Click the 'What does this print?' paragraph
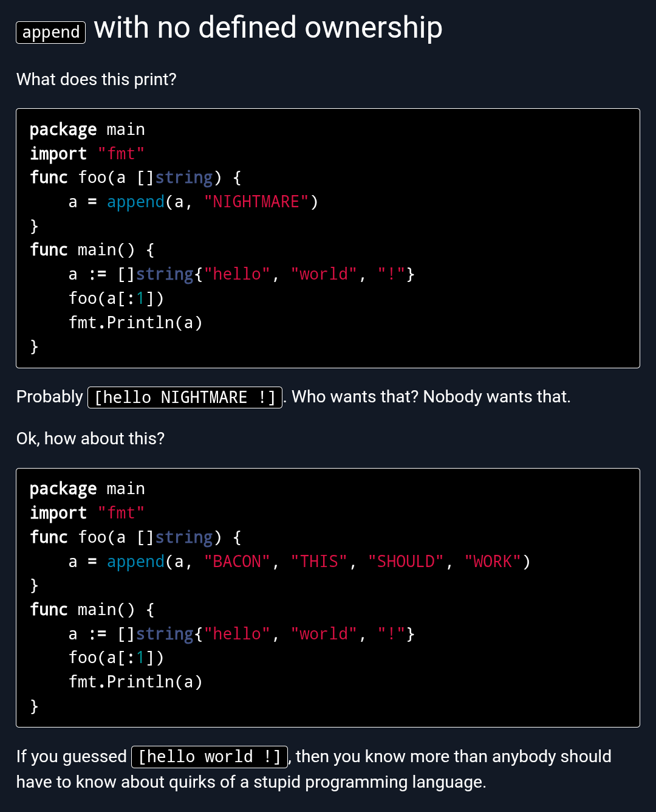Screen dimensions: 656x812 tap(97, 80)
